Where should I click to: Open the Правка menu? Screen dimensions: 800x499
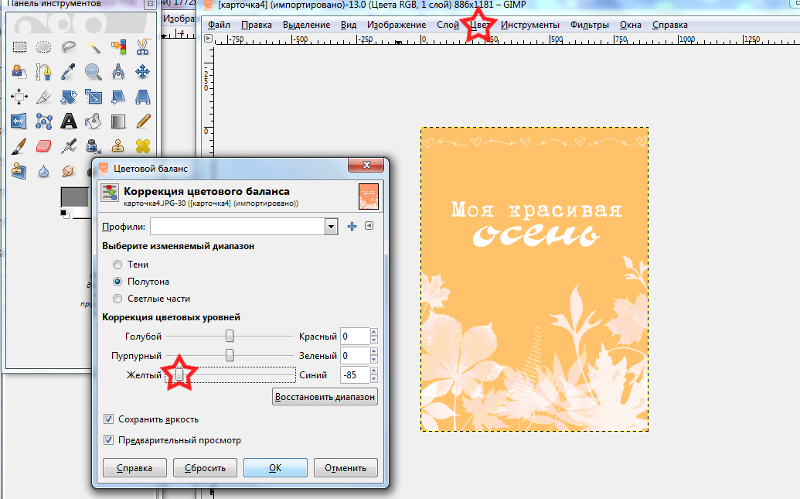point(257,25)
